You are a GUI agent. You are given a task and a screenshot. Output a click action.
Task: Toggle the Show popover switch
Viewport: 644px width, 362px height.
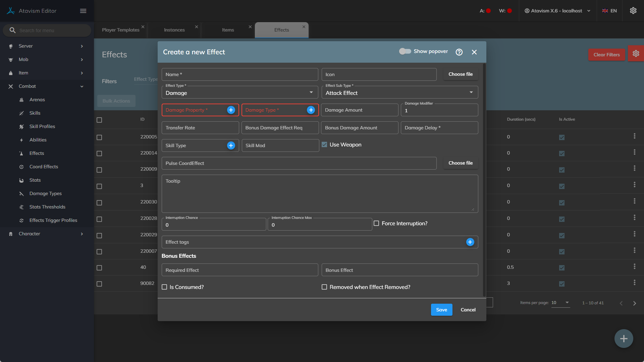(405, 51)
